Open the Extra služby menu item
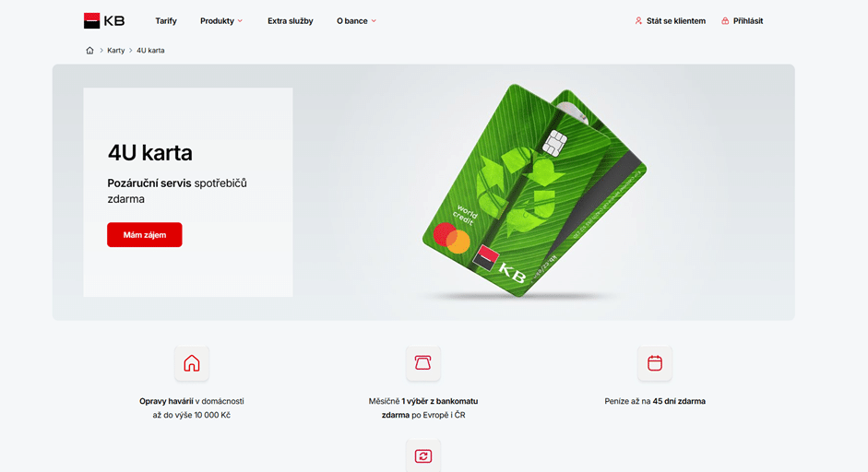The width and height of the screenshot is (868, 472). click(290, 21)
